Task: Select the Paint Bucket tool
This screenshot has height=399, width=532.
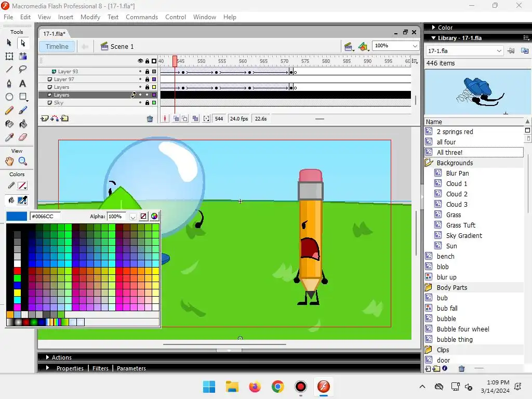Action: click(x=23, y=124)
